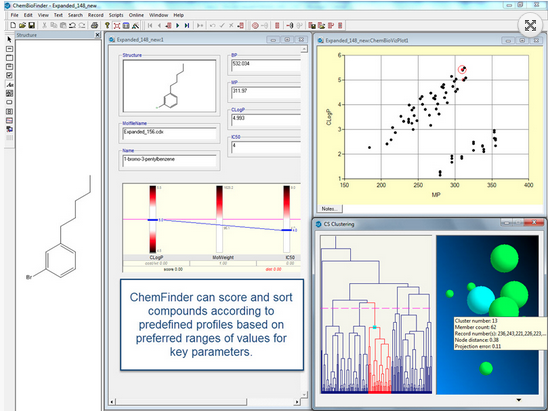Click the IC50 profile gradient bar
The width and height of the screenshot is (548, 411).
[287, 219]
